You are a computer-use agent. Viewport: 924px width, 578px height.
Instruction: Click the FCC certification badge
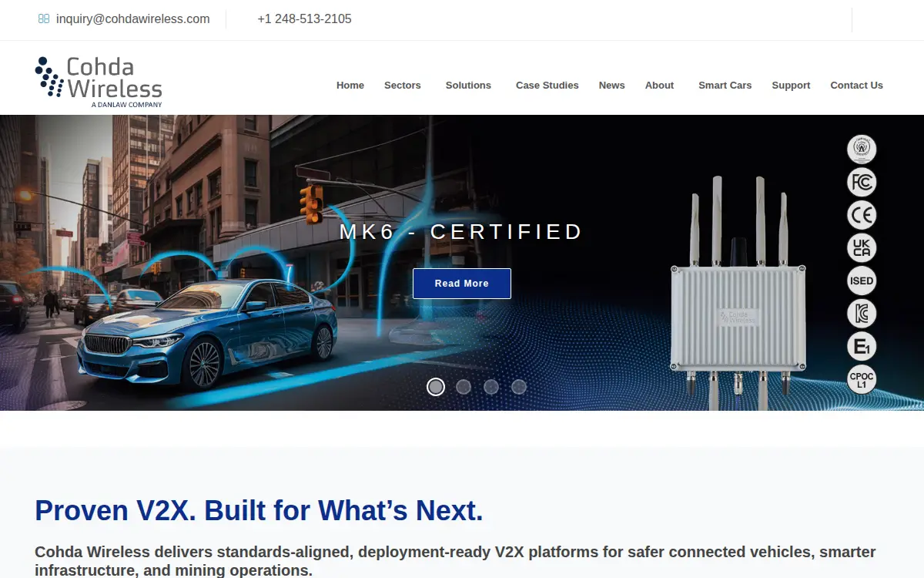pyautogui.click(x=862, y=183)
